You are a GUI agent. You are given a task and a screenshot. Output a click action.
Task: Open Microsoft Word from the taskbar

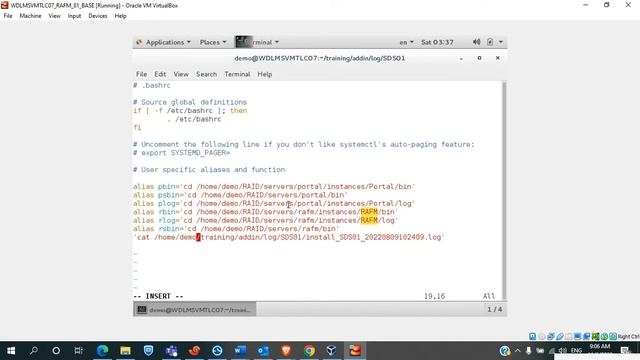coord(240,351)
